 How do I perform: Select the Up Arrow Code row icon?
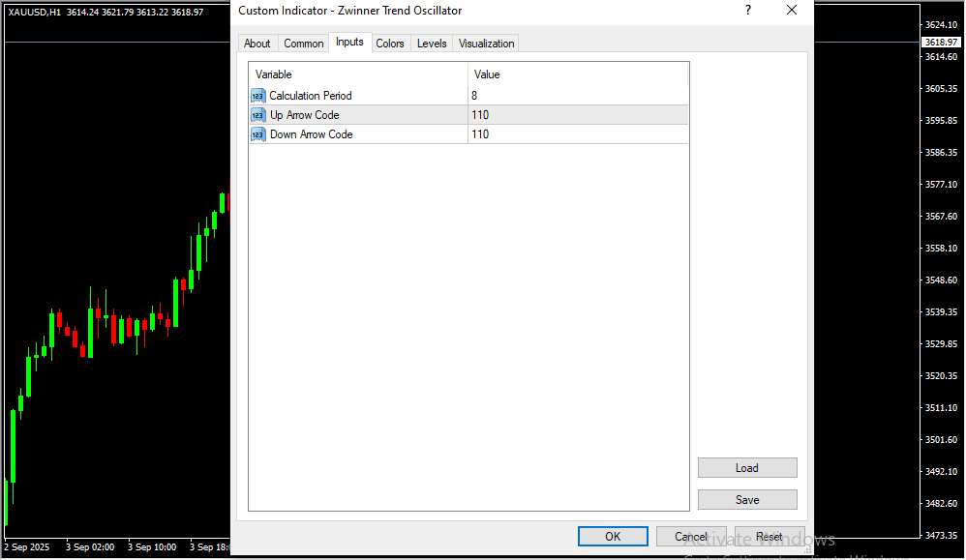pos(257,115)
